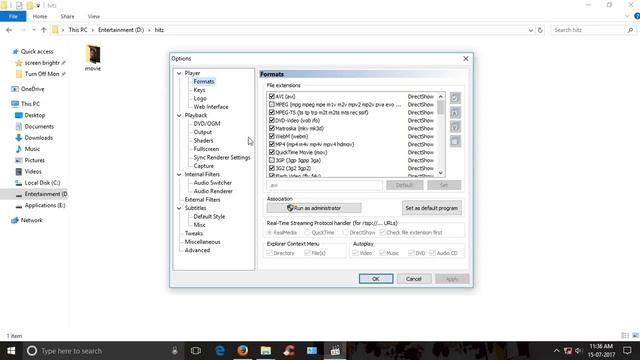Click the select all formats icon button

[x=455, y=98]
